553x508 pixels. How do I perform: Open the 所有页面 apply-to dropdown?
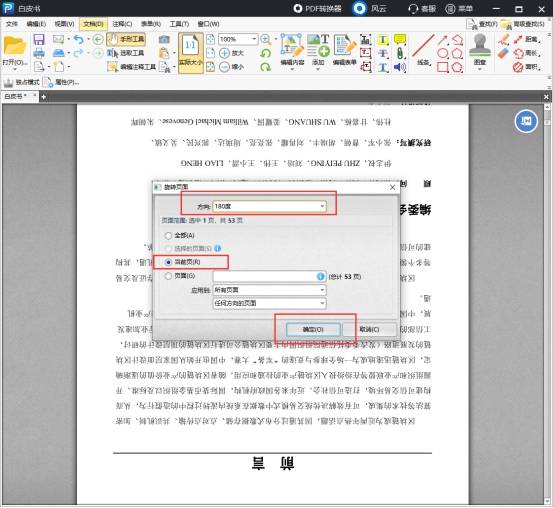tap(269, 290)
